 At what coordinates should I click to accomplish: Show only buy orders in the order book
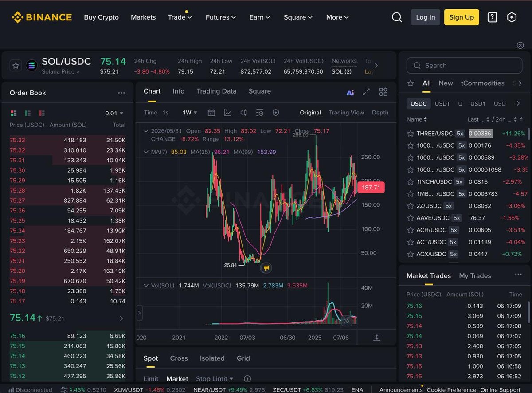click(28, 113)
